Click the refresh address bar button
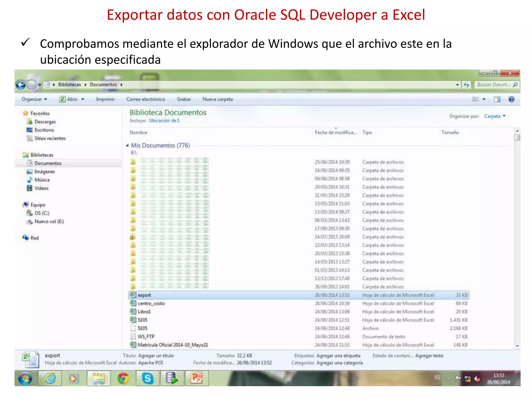 (x=467, y=85)
